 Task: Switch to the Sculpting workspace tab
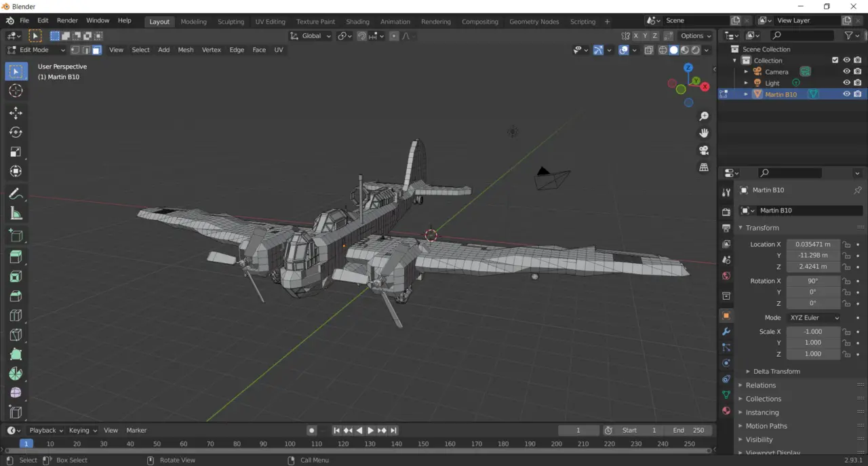231,22
